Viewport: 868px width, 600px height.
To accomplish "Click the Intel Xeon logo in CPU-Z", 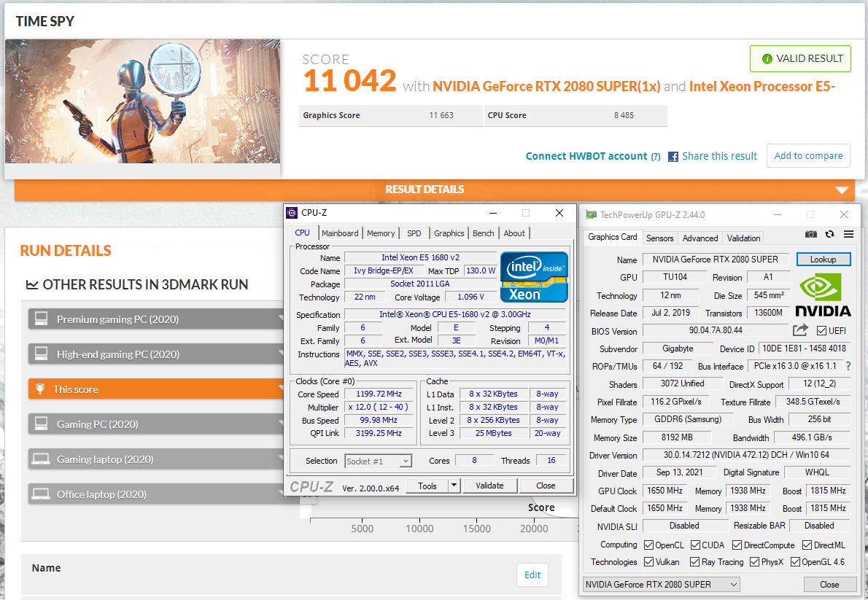I will [534, 277].
